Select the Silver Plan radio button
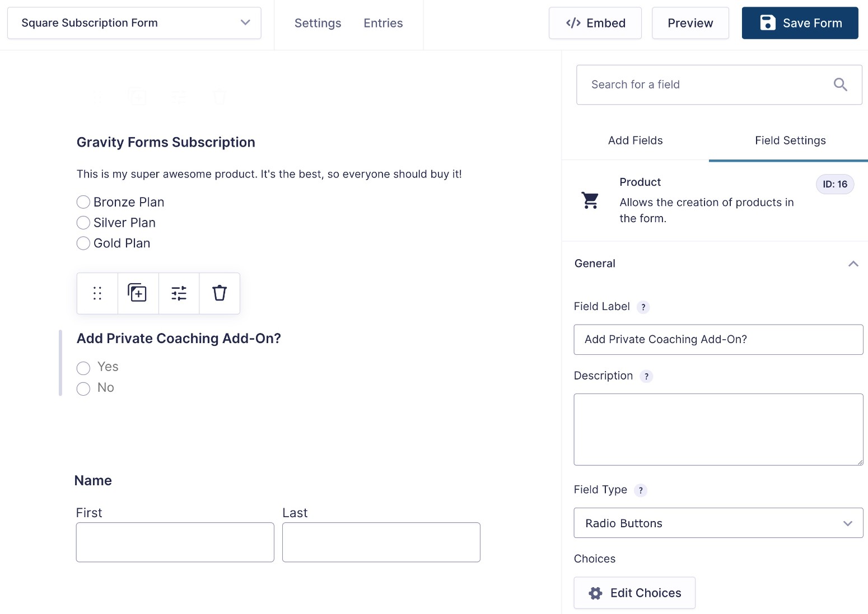This screenshot has width=868, height=614. coord(83,223)
